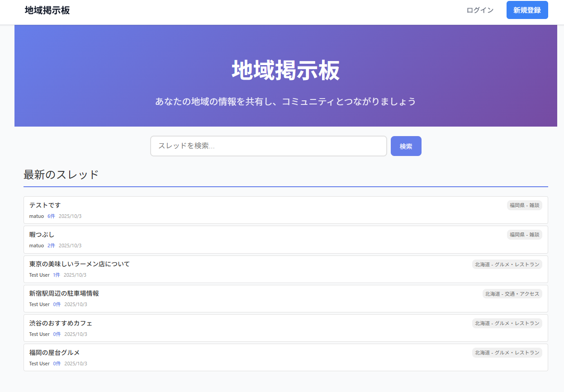Click 北海道 - グルメ tag on ラーメン thread
Viewport: 564px width, 392px height.
507,264
